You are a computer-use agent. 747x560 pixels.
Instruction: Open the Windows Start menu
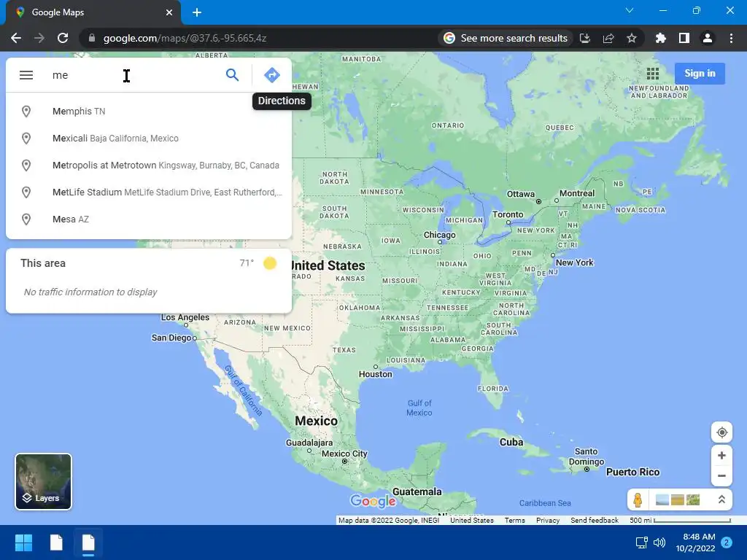[x=23, y=542]
